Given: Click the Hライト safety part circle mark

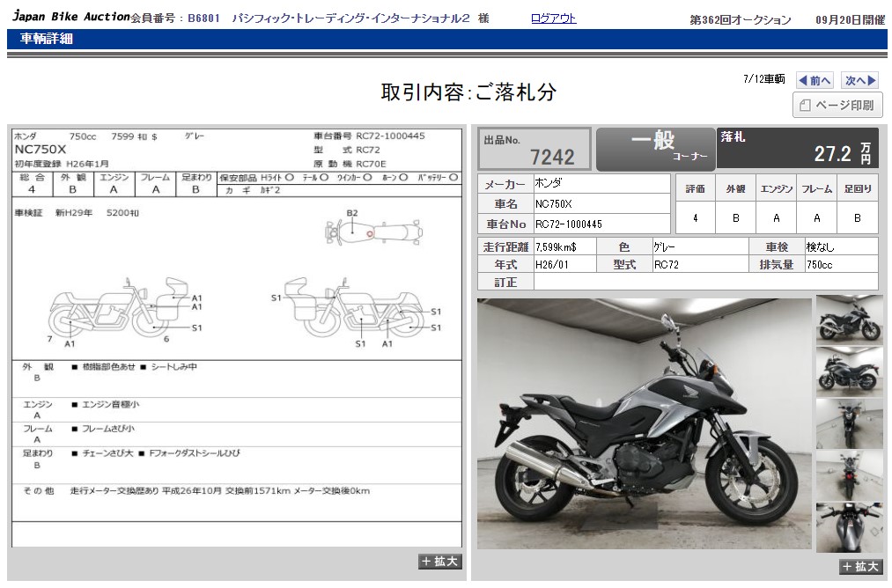Looking at the screenshot, I should (289, 178).
